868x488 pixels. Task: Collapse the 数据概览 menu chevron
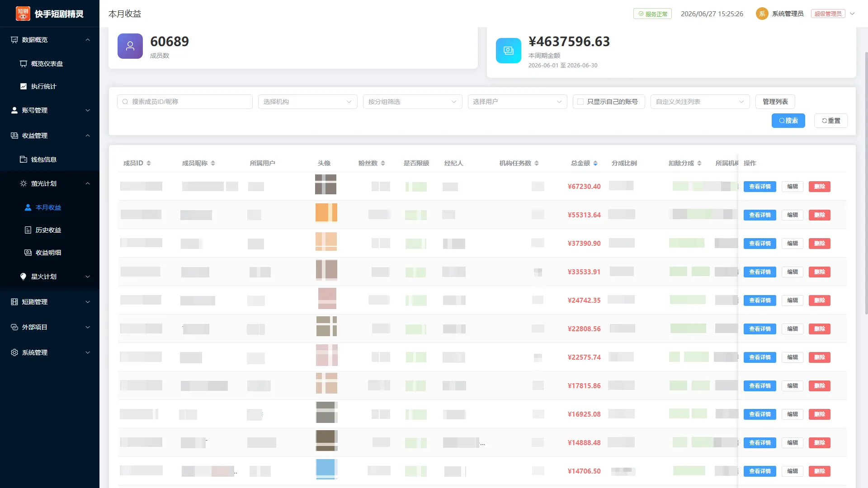click(x=88, y=40)
